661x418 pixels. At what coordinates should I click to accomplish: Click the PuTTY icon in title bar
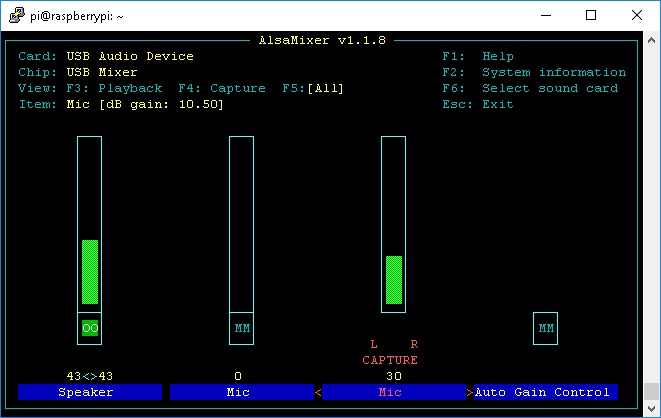17,15
